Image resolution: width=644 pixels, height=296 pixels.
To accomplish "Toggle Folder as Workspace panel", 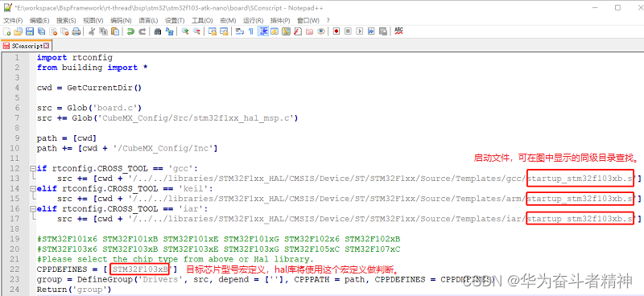I will coord(309,31).
